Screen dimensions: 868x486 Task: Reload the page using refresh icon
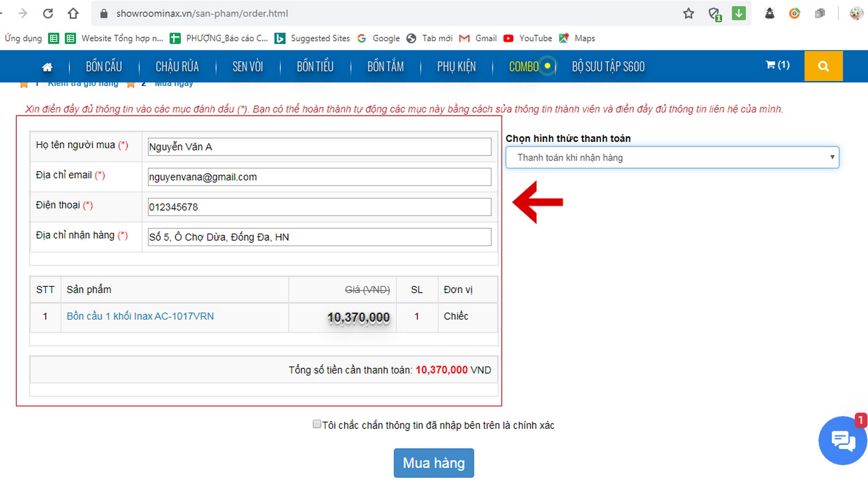click(48, 14)
